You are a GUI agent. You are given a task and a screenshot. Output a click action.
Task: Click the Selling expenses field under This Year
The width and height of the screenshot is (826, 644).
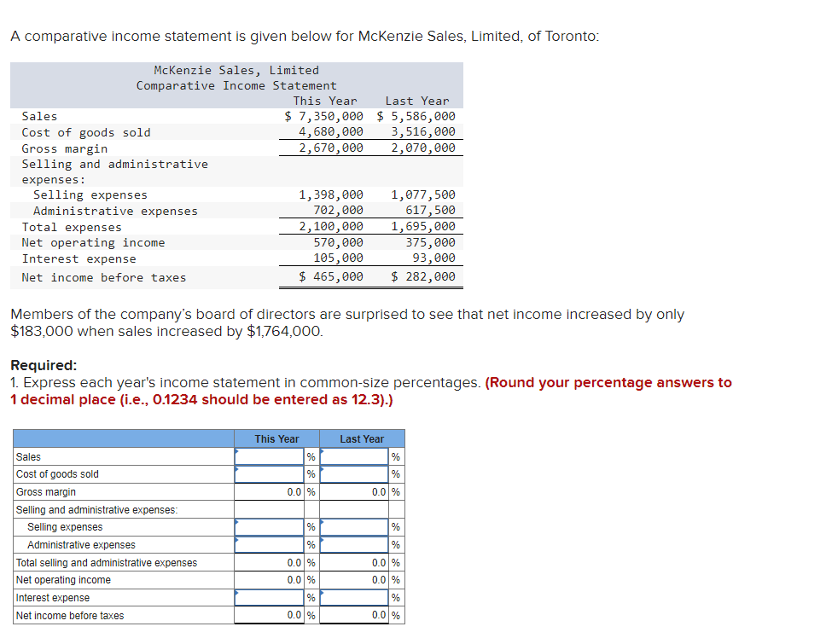(269, 526)
